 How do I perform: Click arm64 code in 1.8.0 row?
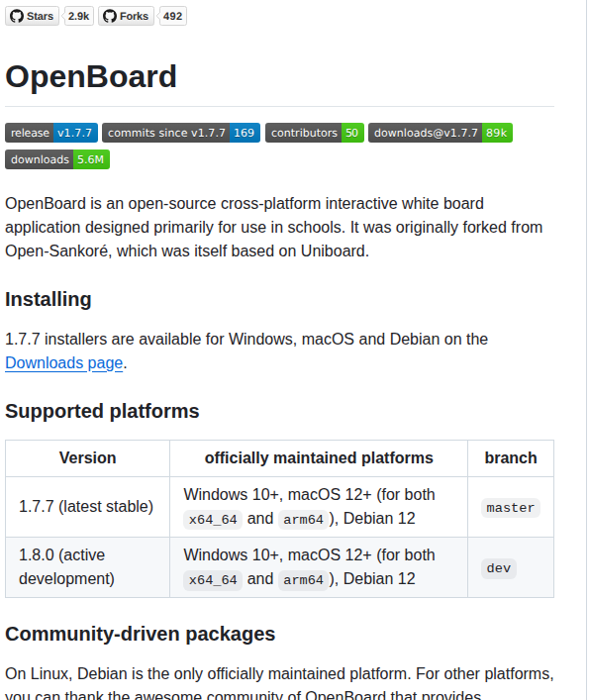pos(303,580)
